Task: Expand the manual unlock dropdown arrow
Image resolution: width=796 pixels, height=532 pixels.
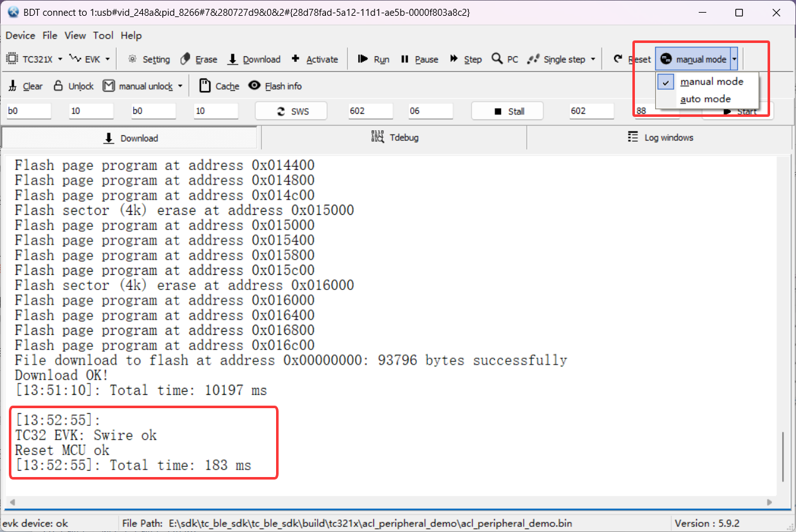Action: (x=180, y=86)
